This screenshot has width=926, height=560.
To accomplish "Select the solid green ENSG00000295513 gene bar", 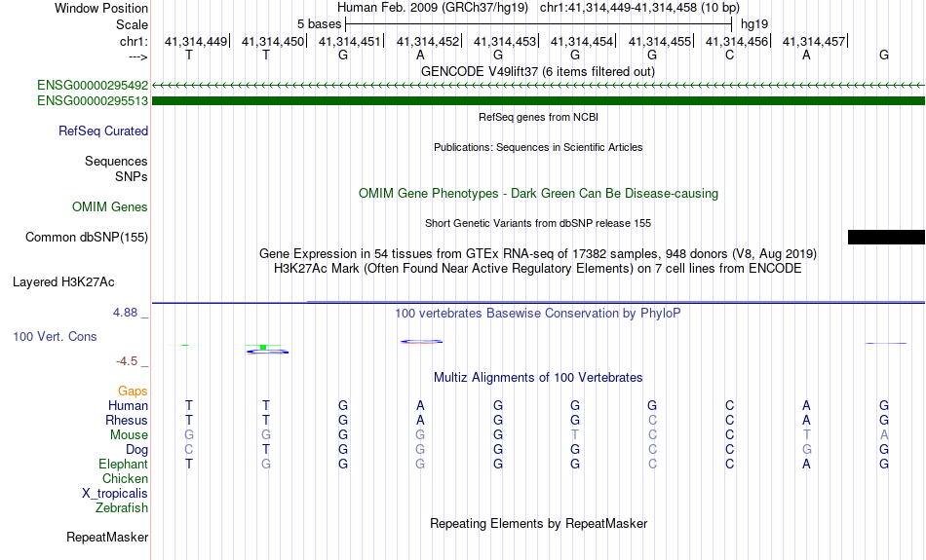I will pyautogui.click(x=539, y=101).
